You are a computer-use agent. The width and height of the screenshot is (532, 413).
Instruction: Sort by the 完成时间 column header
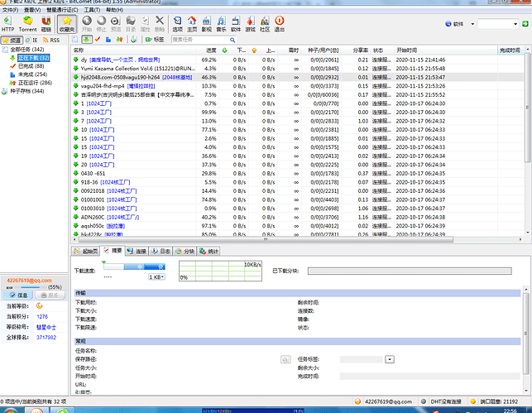(510, 50)
